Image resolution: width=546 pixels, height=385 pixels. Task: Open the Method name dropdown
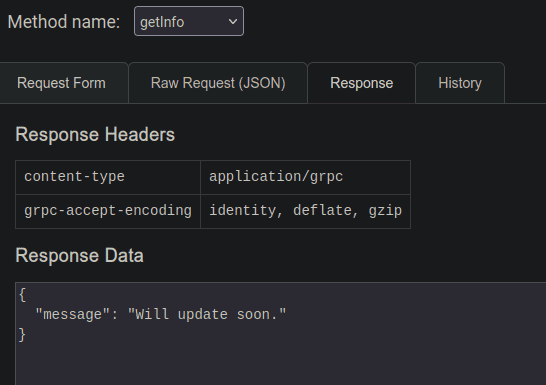[189, 21]
